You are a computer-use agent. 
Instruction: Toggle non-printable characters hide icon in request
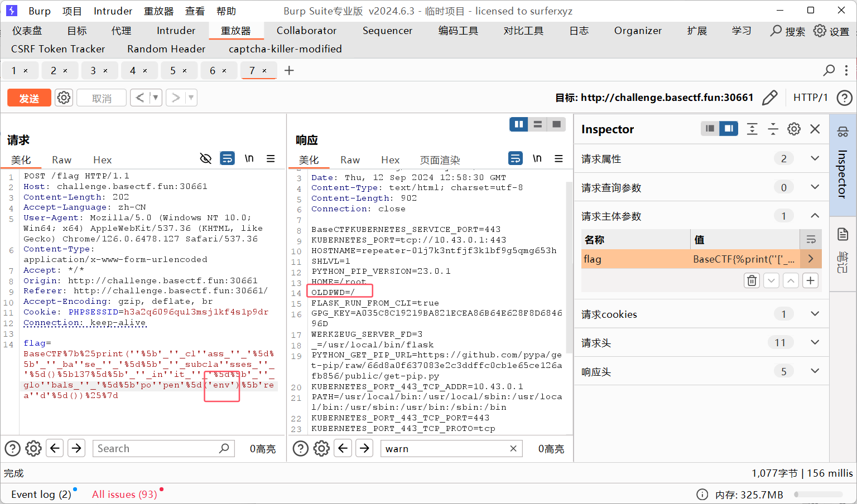coord(206,158)
